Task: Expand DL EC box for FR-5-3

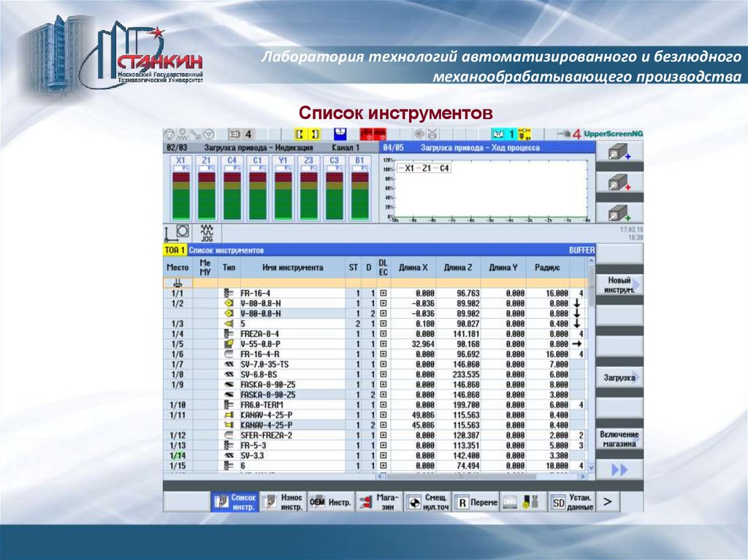Action: pyautogui.click(x=383, y=445)
